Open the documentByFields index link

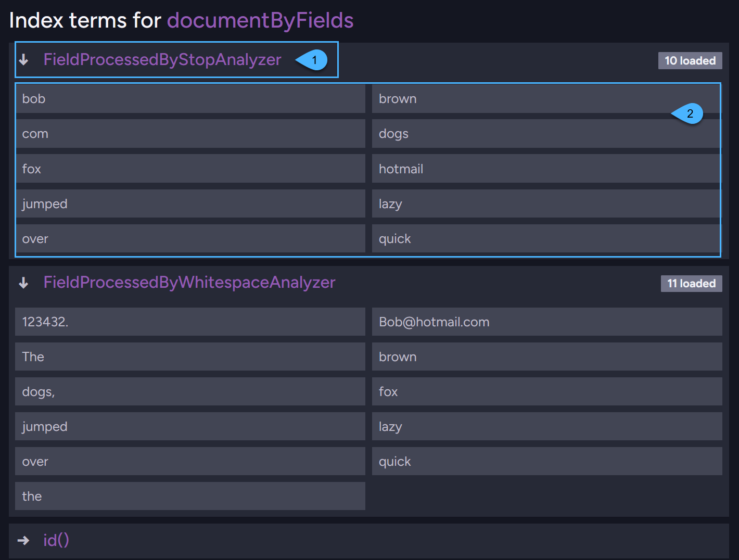260,21
